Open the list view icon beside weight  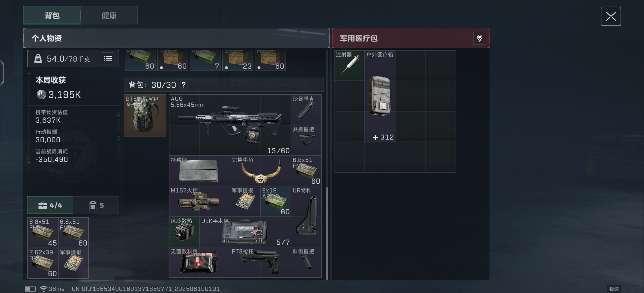[x=108, y=59]
